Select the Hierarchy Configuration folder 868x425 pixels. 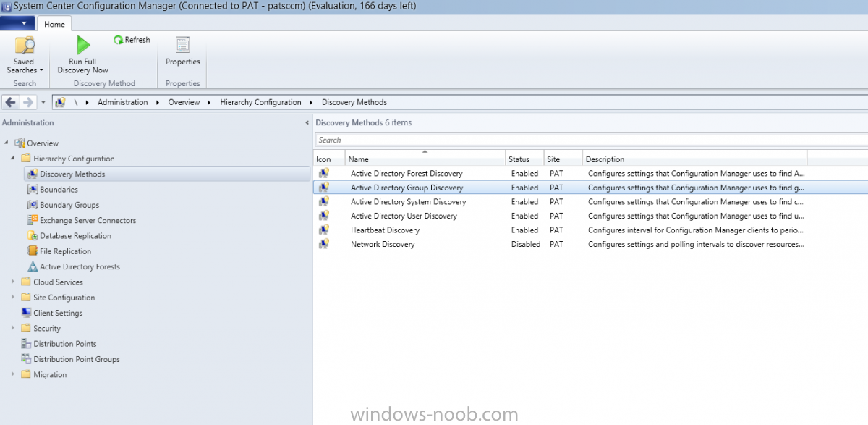pos(26,159)
